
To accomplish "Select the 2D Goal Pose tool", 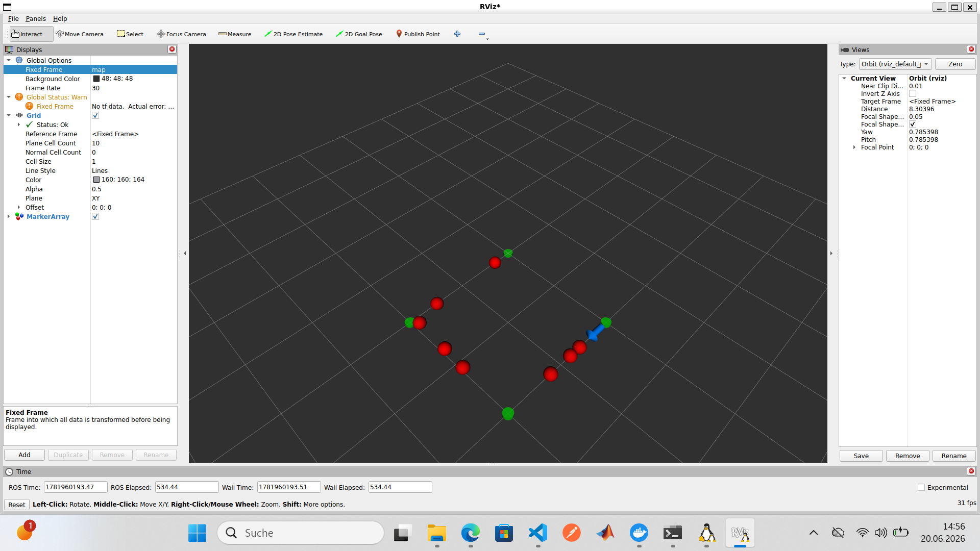I will pos(359,34).
